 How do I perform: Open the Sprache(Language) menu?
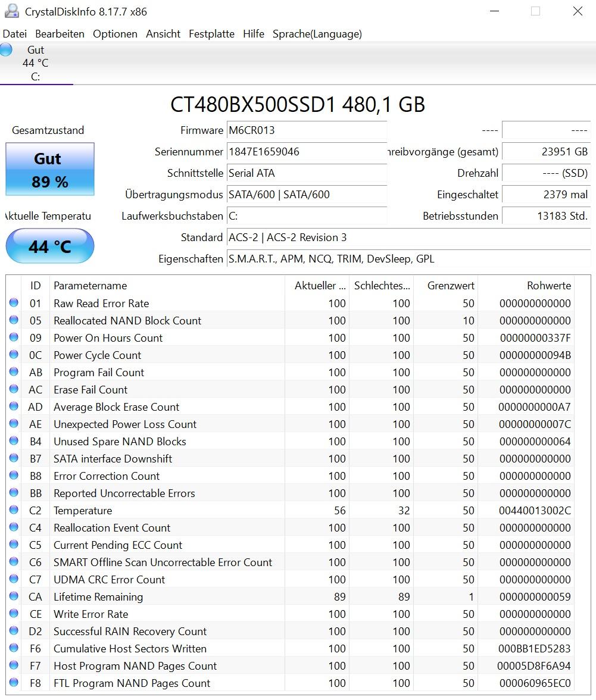point(317,34)
